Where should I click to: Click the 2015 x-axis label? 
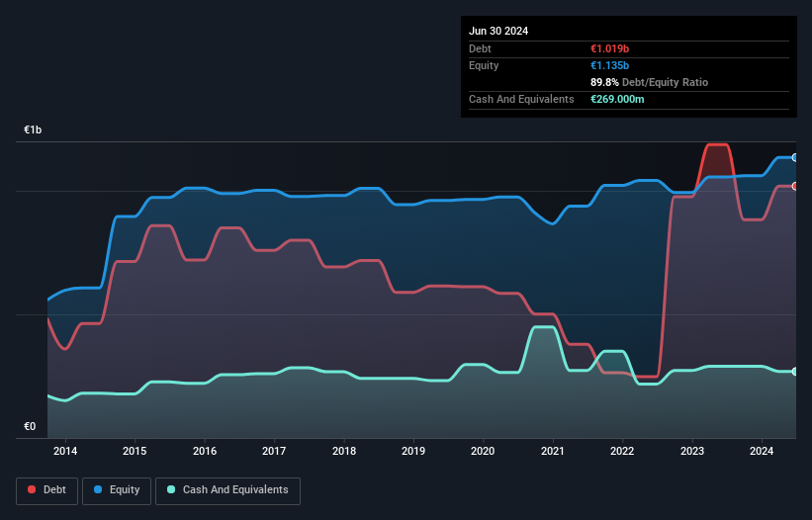tap(135, 451)
